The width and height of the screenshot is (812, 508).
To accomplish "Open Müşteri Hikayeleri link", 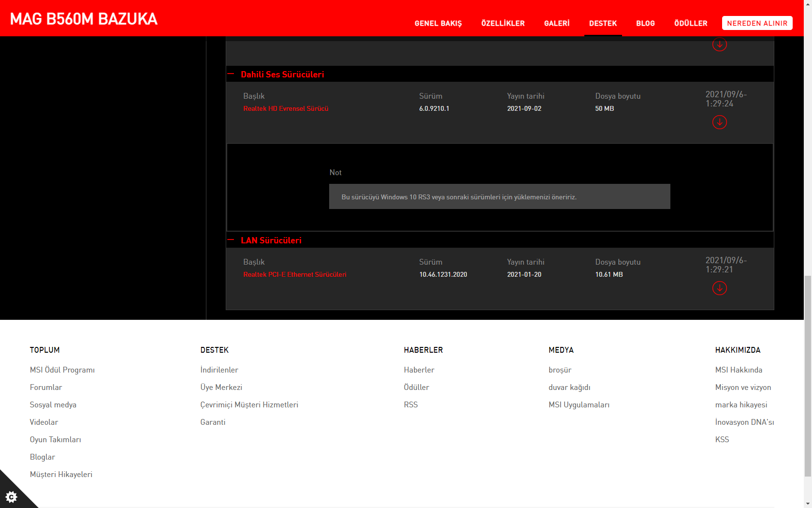I will coord(61,474).
